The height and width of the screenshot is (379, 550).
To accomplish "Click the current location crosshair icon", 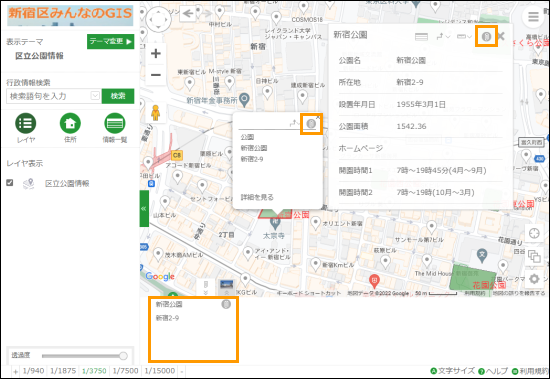I will click(x=534, y=233).
